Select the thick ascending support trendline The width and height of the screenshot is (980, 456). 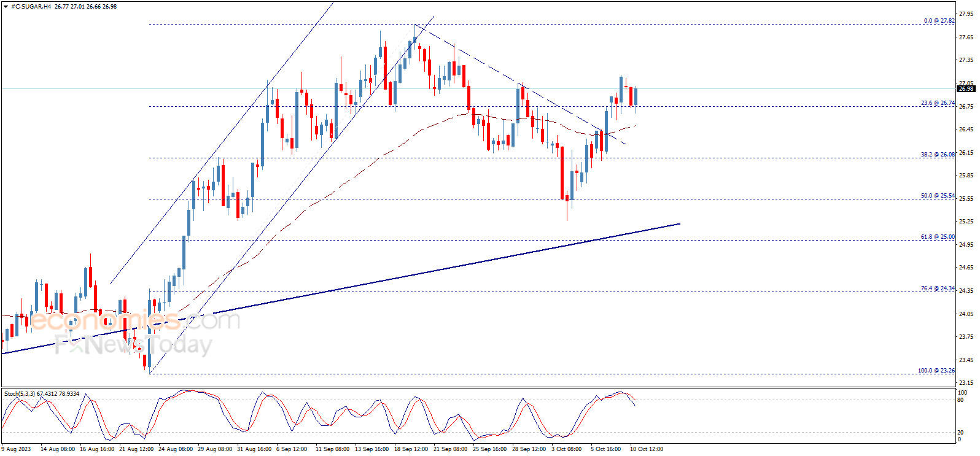[x=341, y=288]
